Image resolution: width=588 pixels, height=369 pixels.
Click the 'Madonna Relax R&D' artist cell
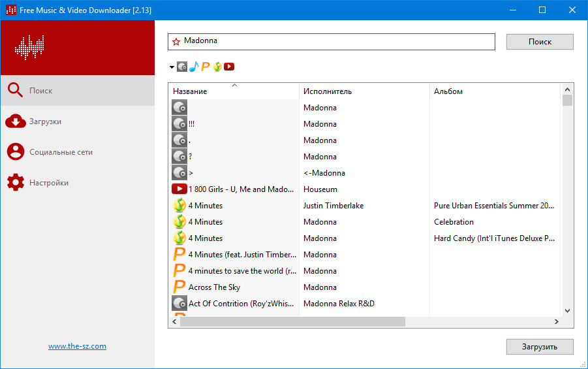(x=339, y=303)
